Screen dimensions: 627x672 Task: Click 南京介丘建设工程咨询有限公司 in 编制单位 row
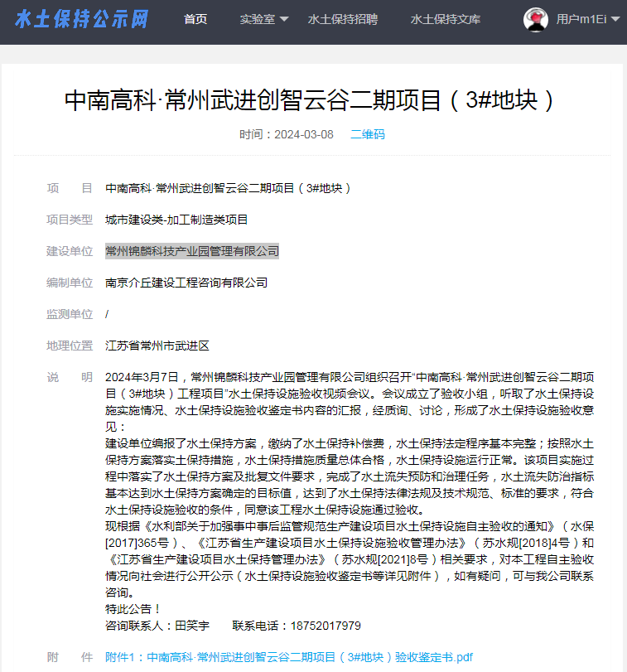pyautogui.click(x=186, y=283)
